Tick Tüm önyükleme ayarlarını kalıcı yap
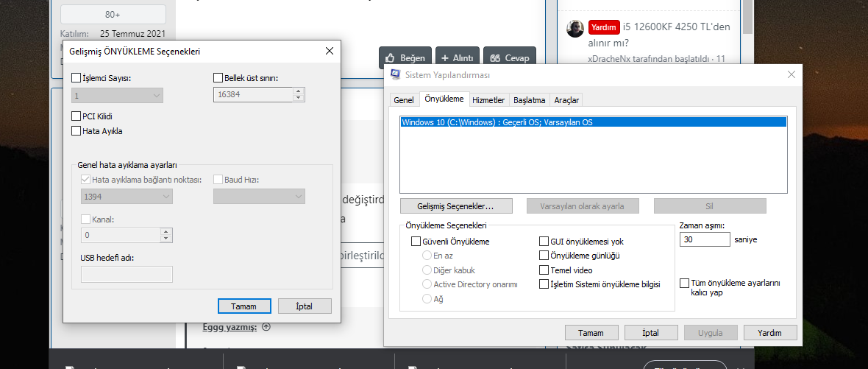Viewport: 868px width, 369px height. (x=685, y=283)
